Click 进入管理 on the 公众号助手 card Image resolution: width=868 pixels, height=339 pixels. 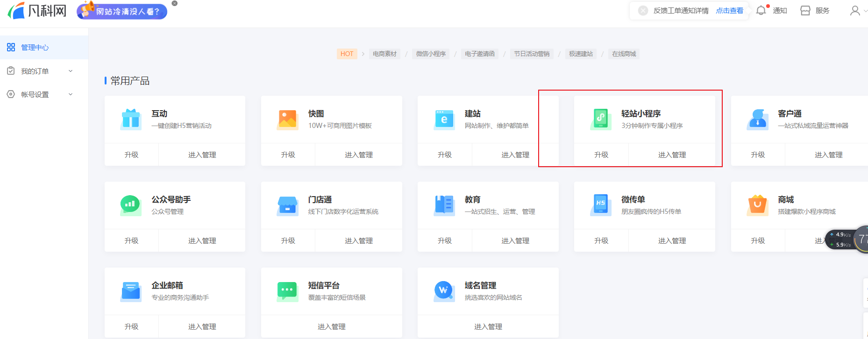pos(202,240)
